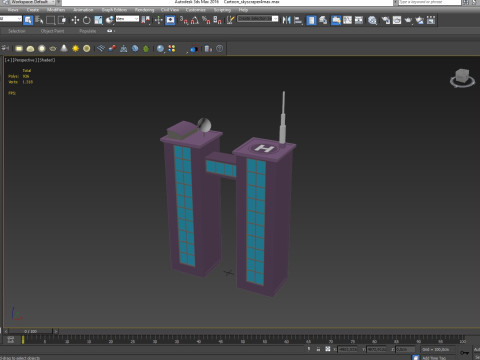Viewport: 480px width, 360px height.
Task: Open the reference coordinate system dropdown
Action: 127,19
